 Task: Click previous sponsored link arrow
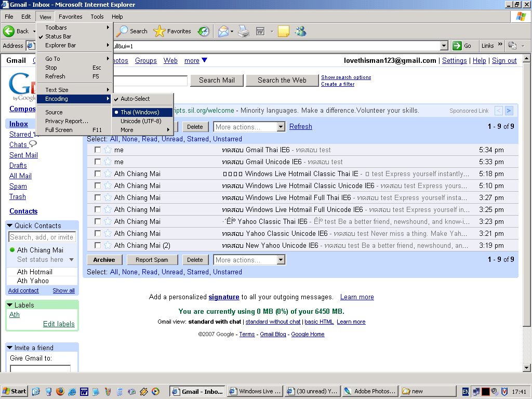point(498,111)
